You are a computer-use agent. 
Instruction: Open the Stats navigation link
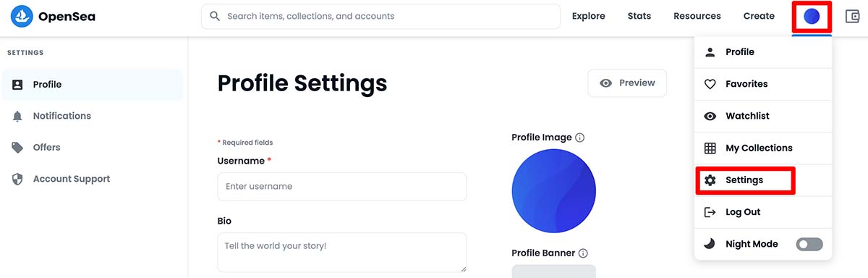pos(639,16)
